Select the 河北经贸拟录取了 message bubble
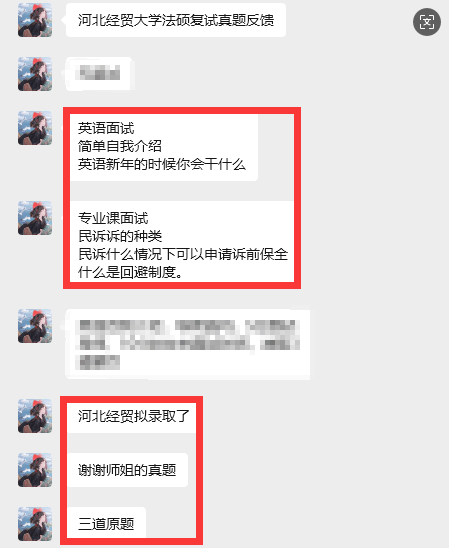Viewport: 449px width, 548px height. tap(132, 416)
